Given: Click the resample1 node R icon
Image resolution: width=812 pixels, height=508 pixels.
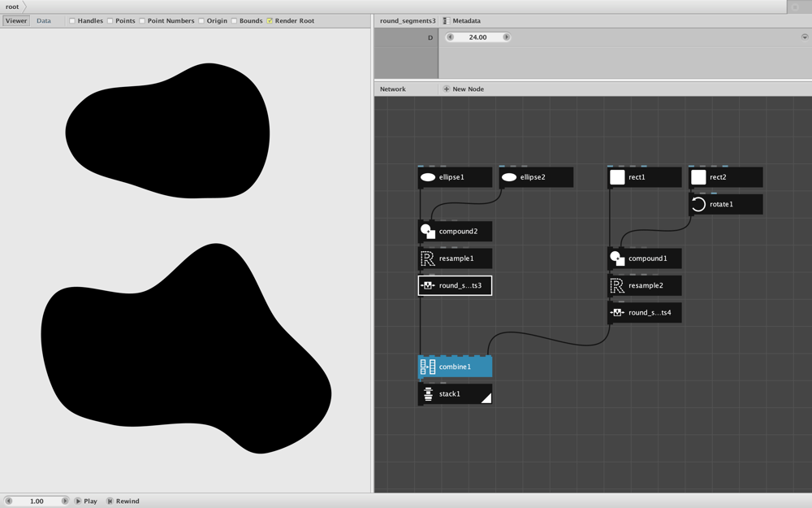Looking at the screenshot, I should coord(428,258).
